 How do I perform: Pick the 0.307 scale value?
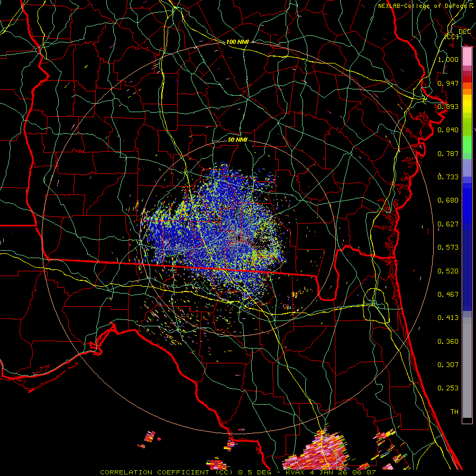pyautogui.click(x=448, y=365)
